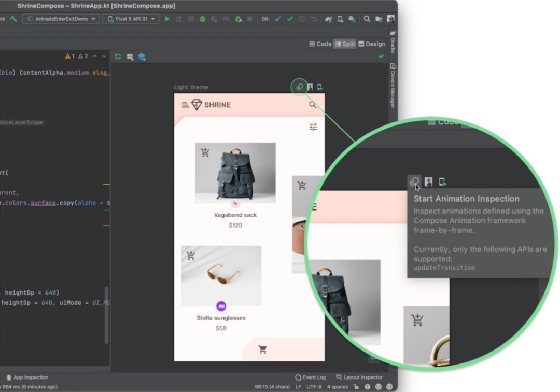Click the SHRINE diamond logo
This screenshot has width=560, height=392.
click(x=197, y=105)
